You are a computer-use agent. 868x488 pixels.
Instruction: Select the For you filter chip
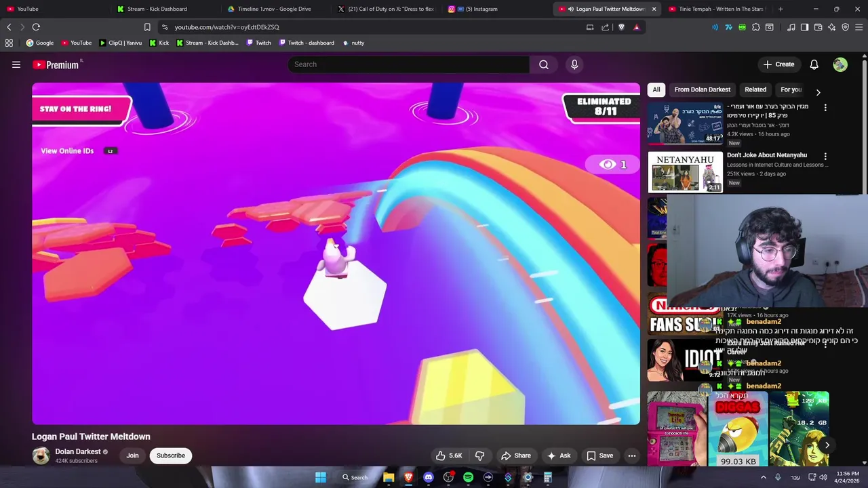791,89
